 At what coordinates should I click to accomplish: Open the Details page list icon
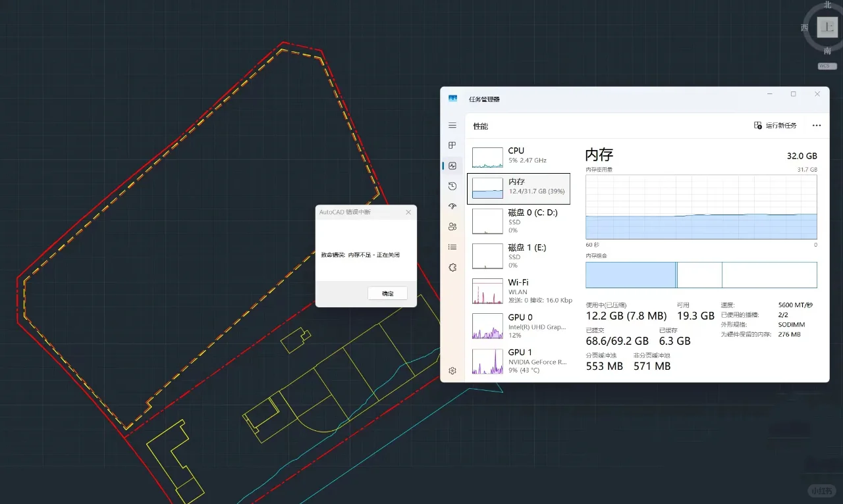pyautogui.click(x=452, y=247)
